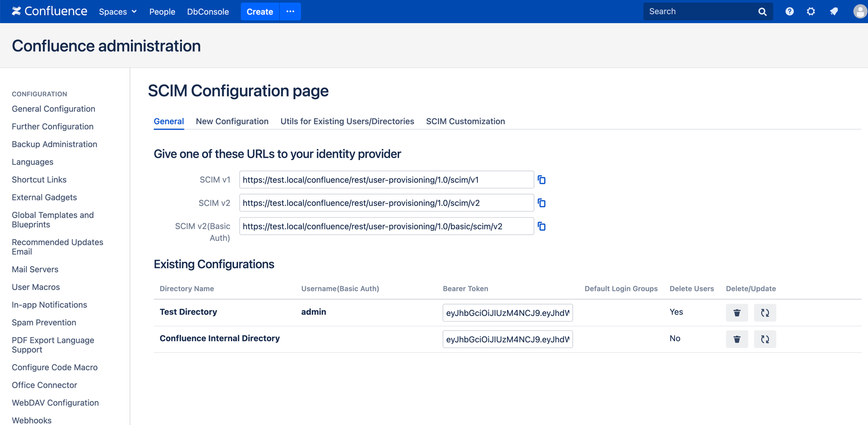Open WebDAV Configuration link
The height and width of the screenshot is (425, 868).
click(x=55, y=403)
